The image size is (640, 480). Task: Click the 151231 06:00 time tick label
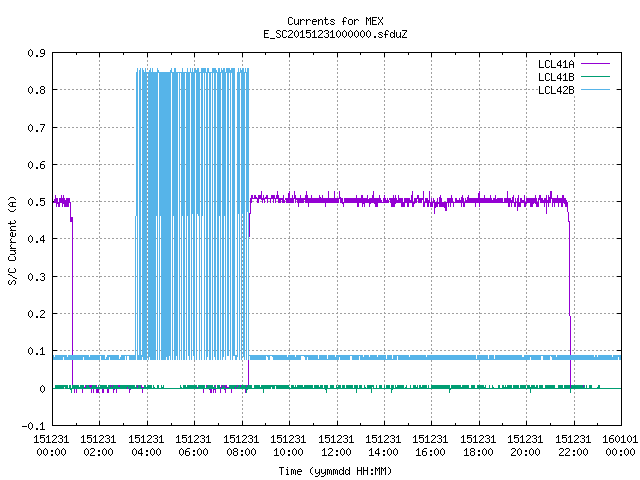point(193,445)
